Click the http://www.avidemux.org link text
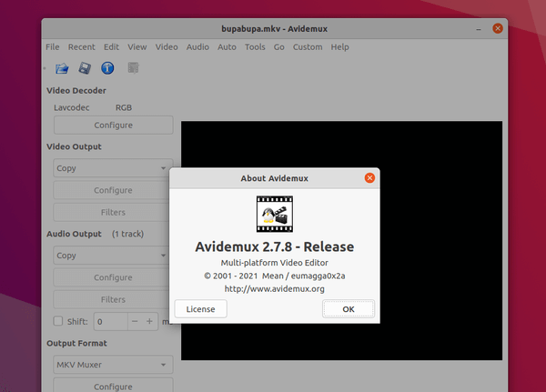 275,288
